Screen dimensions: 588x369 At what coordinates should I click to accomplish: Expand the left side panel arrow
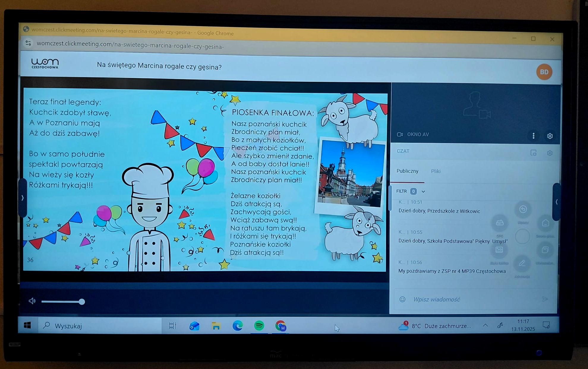[x=23, y=198]
